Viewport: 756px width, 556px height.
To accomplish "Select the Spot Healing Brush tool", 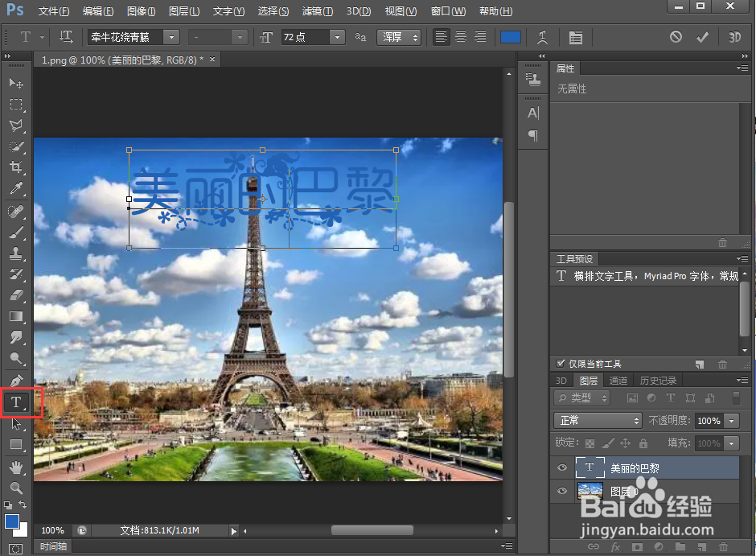I will pos(16,211).
